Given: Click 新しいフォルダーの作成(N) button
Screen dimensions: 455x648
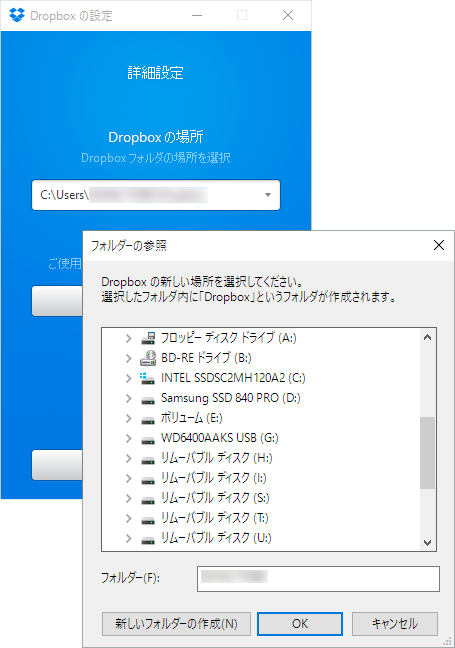Looking at the screenshot, I should (176, 624).
